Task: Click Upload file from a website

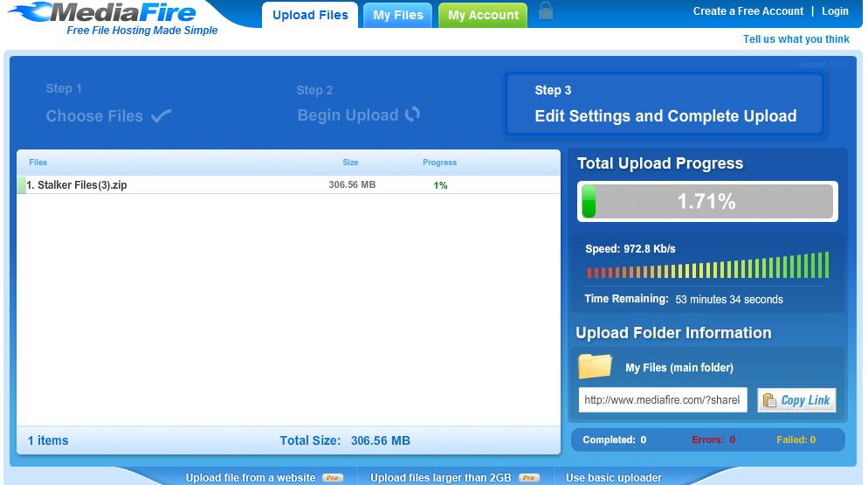Action: tap(251, 478)
